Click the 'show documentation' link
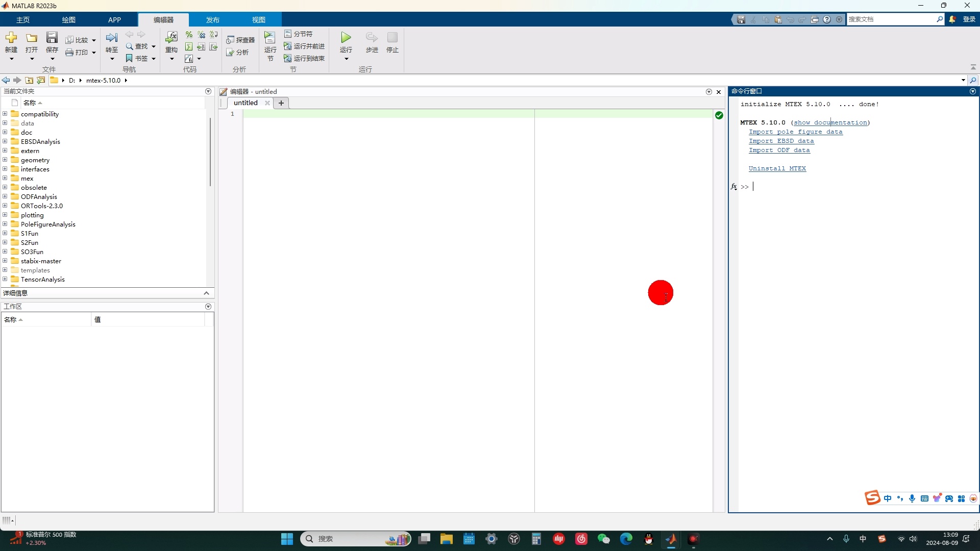The image size is (980, 551). tap(830, 122)
